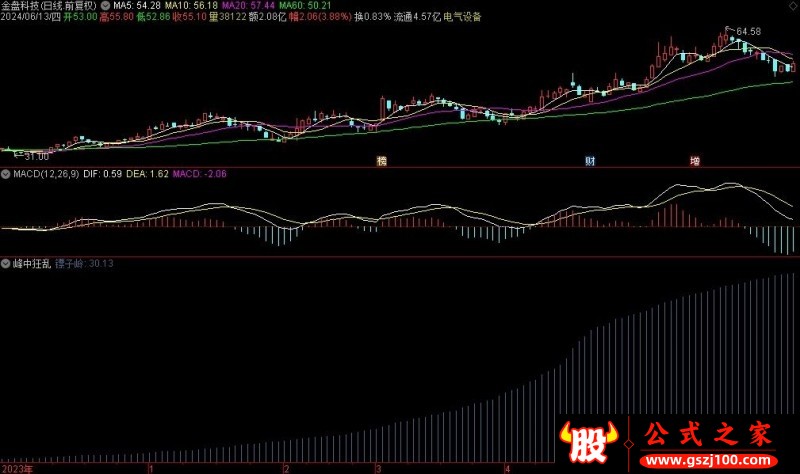Jump to month 1 on the time axis
Viewport: 800px width, 474px height.
[x=151, y=469]
